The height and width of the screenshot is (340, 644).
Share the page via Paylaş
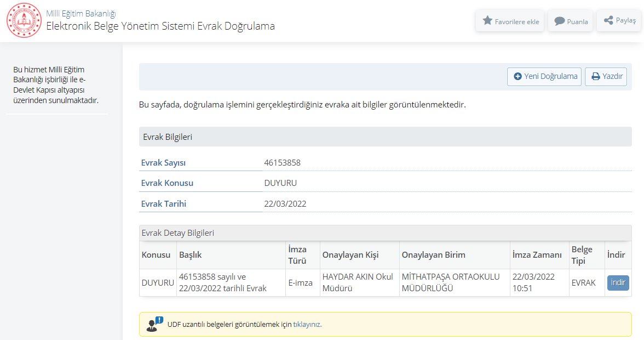point(619,21)
